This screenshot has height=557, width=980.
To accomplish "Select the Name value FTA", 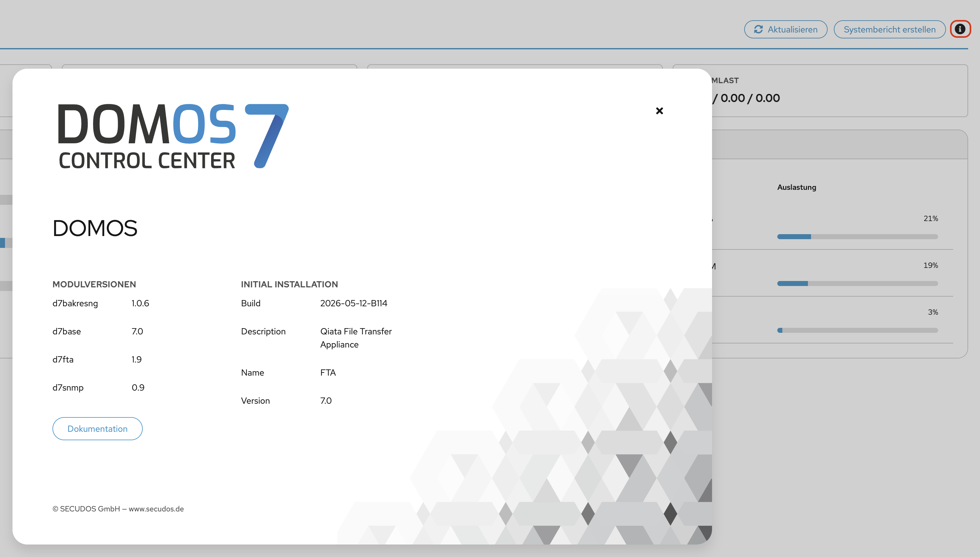I will pyautogui.click(x=328, y=372).
